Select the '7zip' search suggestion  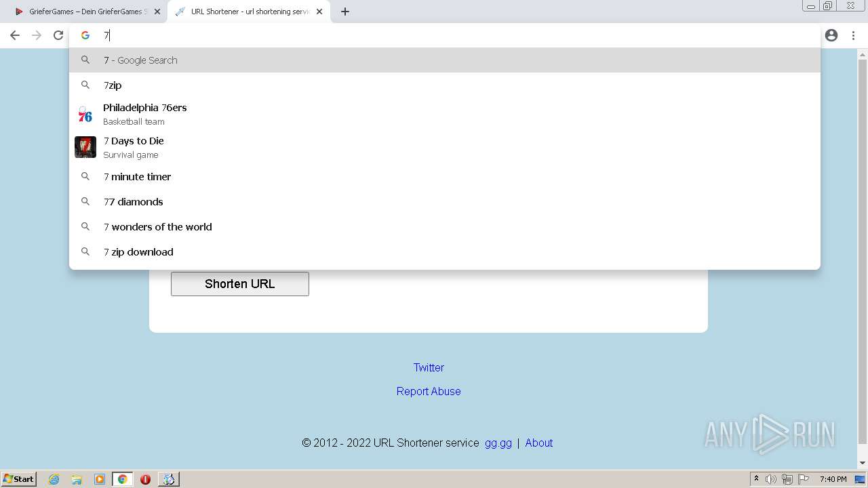445,85
